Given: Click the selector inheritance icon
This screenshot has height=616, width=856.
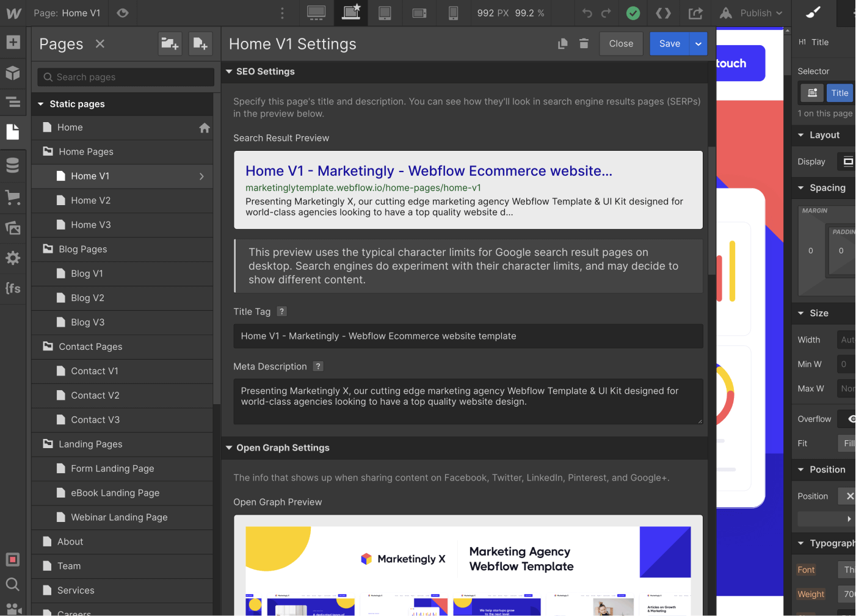Looking at the screenshot, I should [x=813, y=93].
